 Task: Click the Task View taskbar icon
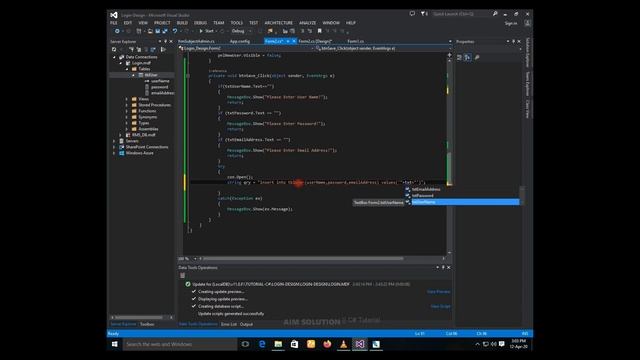coord(245,344)
